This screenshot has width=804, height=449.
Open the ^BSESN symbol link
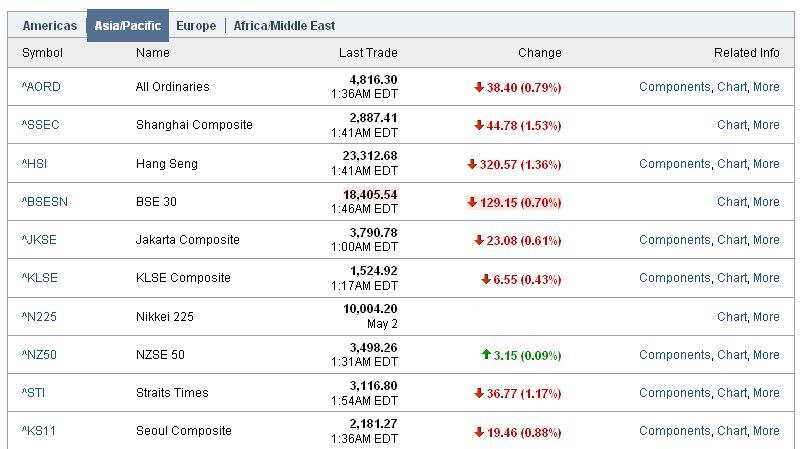(45, 201)
